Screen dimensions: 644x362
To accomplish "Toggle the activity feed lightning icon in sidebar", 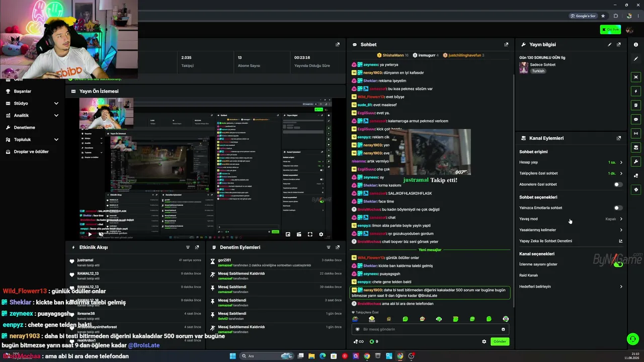I will [x=636, y=91].
